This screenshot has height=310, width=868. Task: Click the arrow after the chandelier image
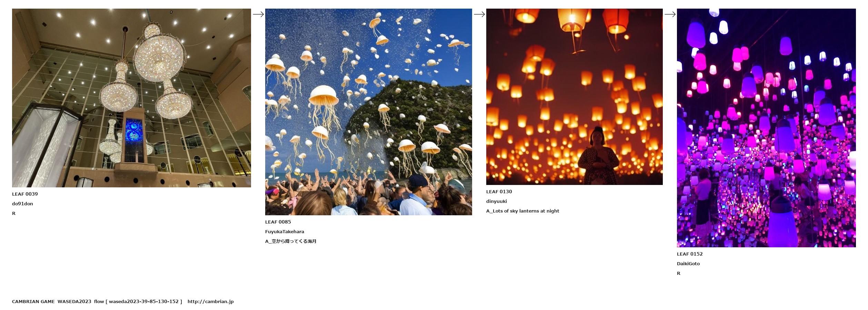258,14
